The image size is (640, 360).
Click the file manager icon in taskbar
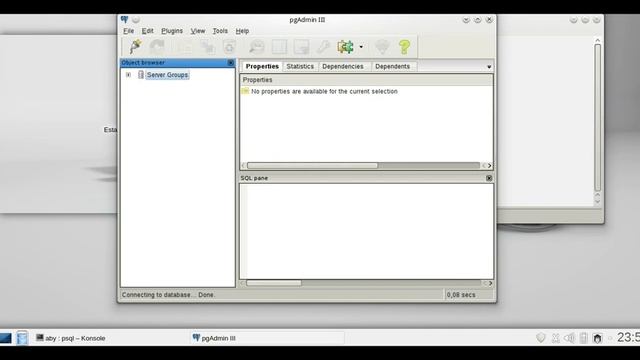tap(22, 338)
